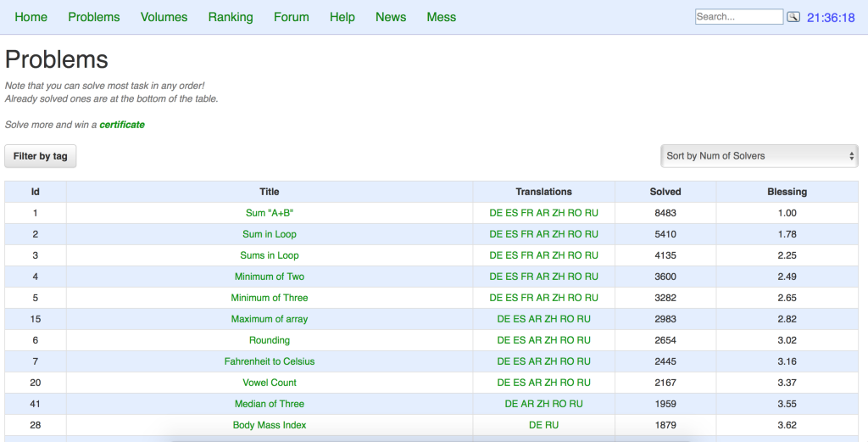This screenshot has width=868, height=442.
Task: Click the Filter by tag button
Action: [x=41, y=156]
